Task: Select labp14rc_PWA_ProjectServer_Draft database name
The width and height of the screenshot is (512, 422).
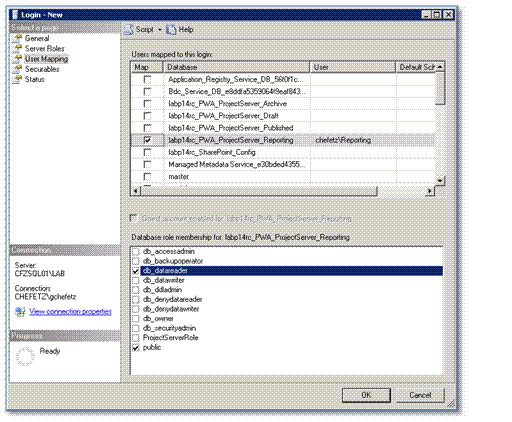Action: point(223,116)
